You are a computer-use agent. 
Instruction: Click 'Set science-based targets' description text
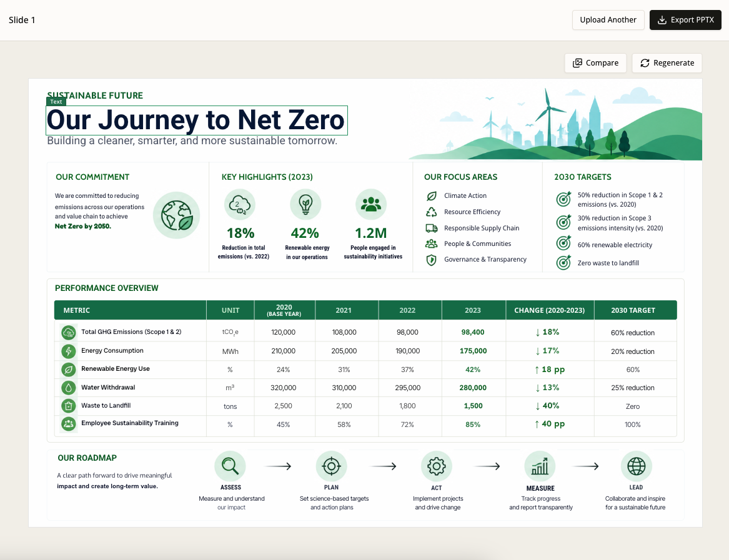(x=334, y=499)
